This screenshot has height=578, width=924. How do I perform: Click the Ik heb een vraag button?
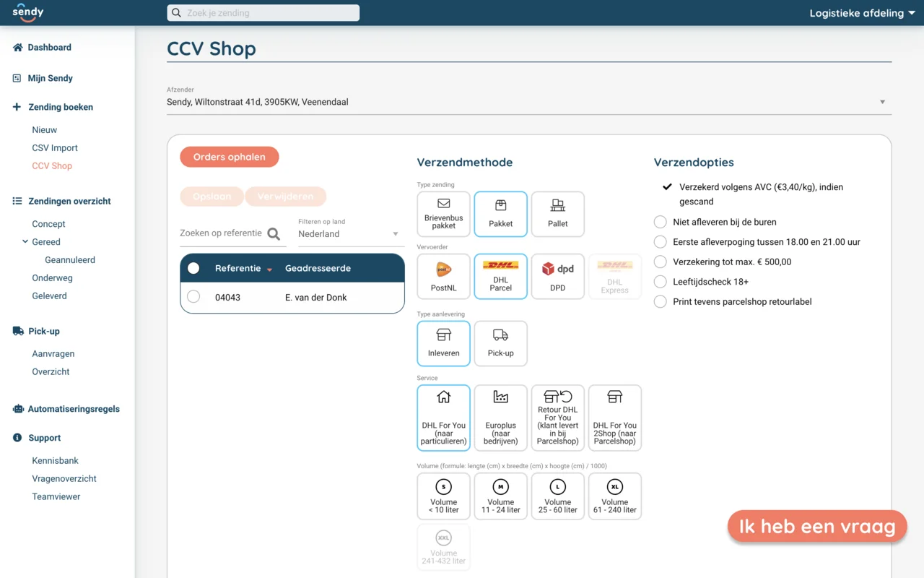pos(817,527)
